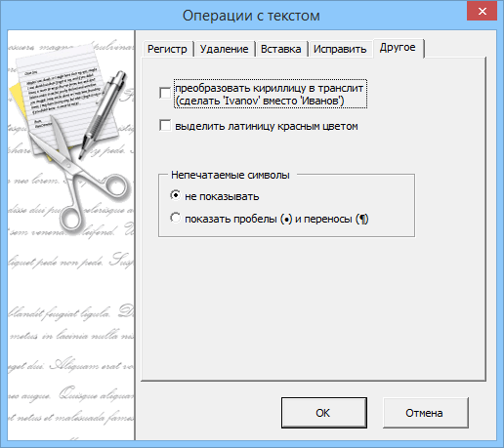
Task: Choose 'показать пробелы и переносы' radio option
Action: pos(176,218)
